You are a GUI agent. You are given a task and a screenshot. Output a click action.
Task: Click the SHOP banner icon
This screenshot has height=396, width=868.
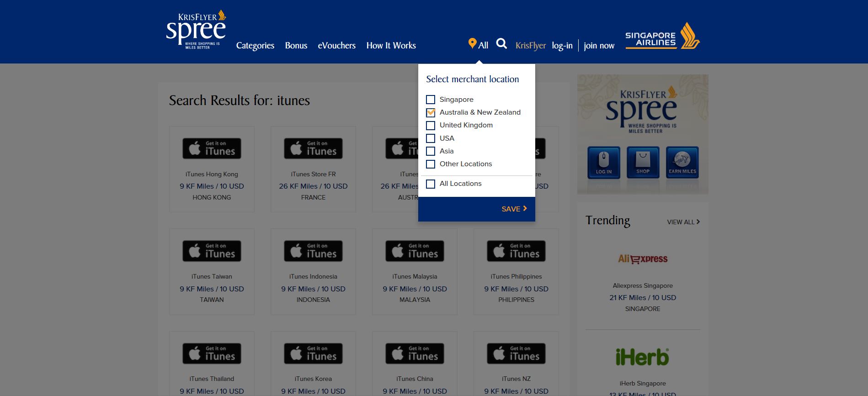click(643, 162)
